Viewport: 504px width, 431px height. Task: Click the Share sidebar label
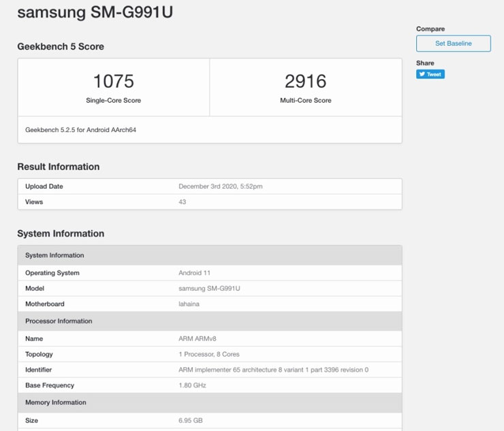[x=425, y=63]
